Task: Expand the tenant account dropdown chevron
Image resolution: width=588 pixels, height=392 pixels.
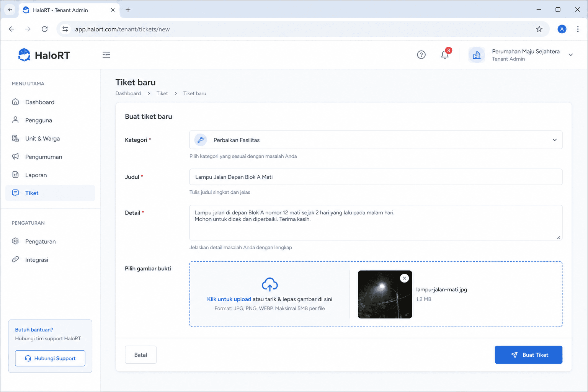Action: [x=570, y=55]
